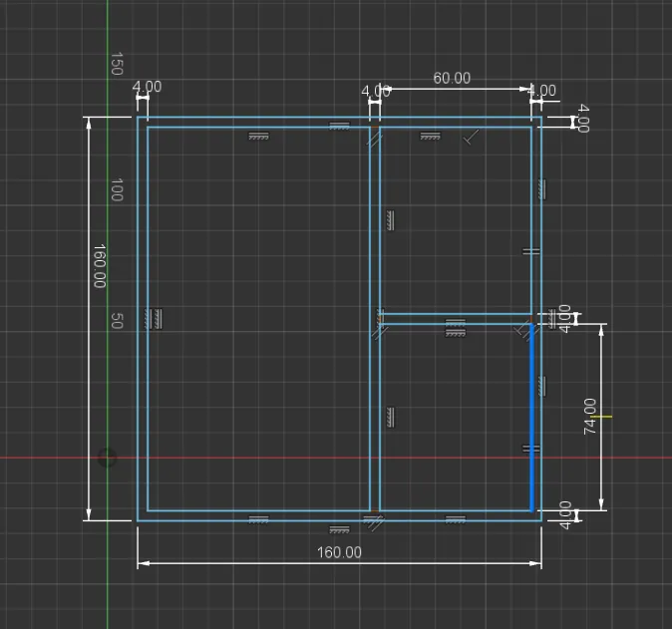Click the parallel glyph where middle divider meets center wall

pyautogui.click(x=379, y=332)
